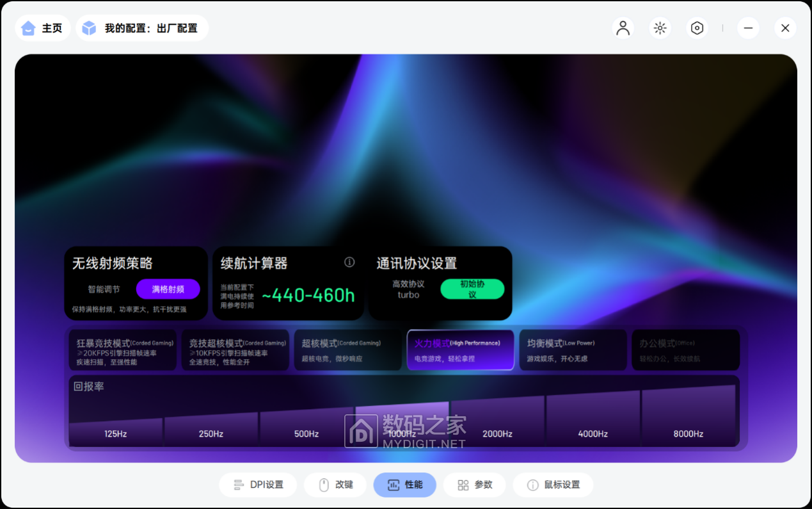Click the 通讯协议设置 heading

[417, 263]
